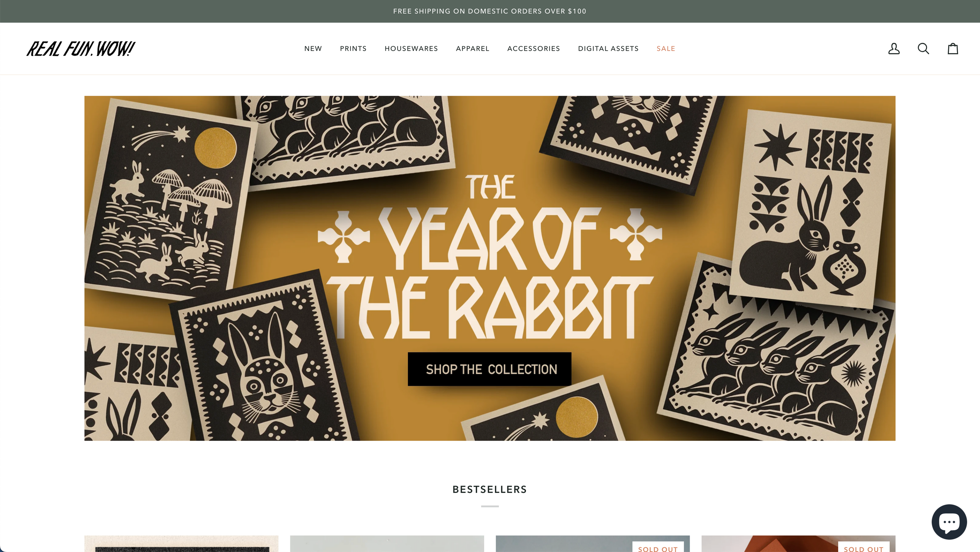Open the third bestseller marked Sold Out
Viewport: 980px width, 552px height.
(593, 544)
